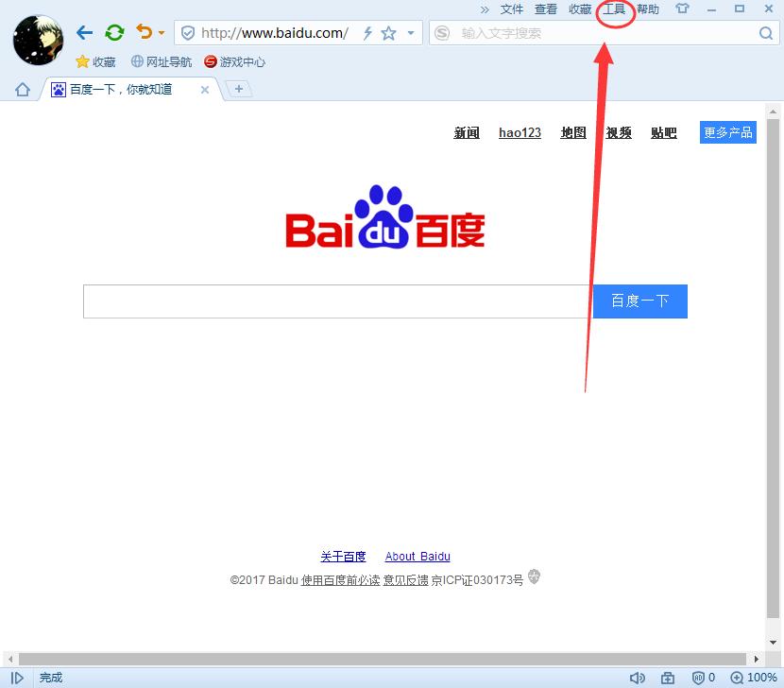The image size is (784, 688).
Task: Click horizontal scrollbar right arrow
Action: click(756, 659)
